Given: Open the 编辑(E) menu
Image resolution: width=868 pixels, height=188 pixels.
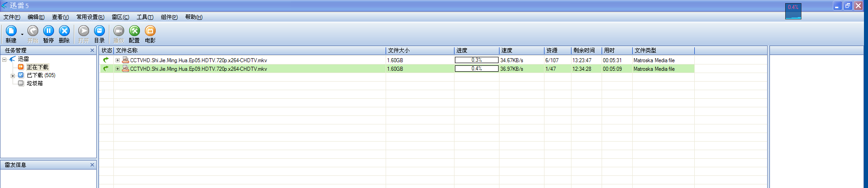Looking at the screenshot, I should click(x=36, y=17).
